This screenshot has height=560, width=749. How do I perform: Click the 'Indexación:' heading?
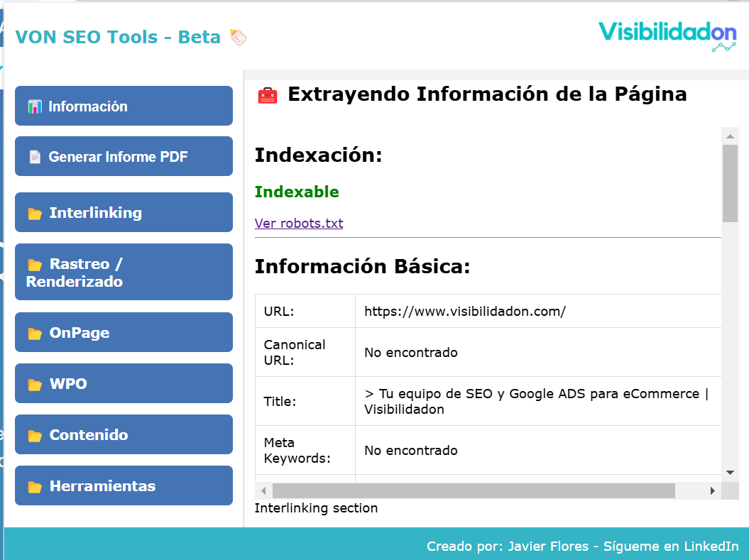point(318,155)
